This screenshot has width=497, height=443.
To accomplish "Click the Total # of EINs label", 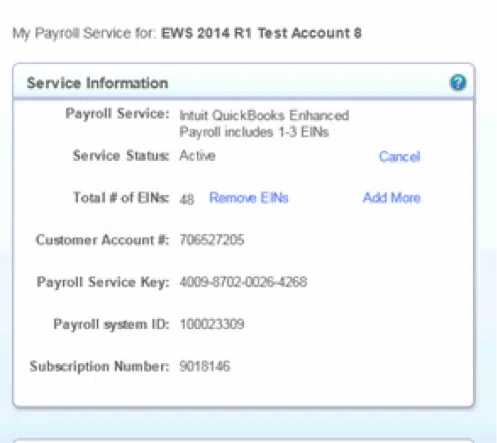I will pyautogui.click(x=121, y=198).
